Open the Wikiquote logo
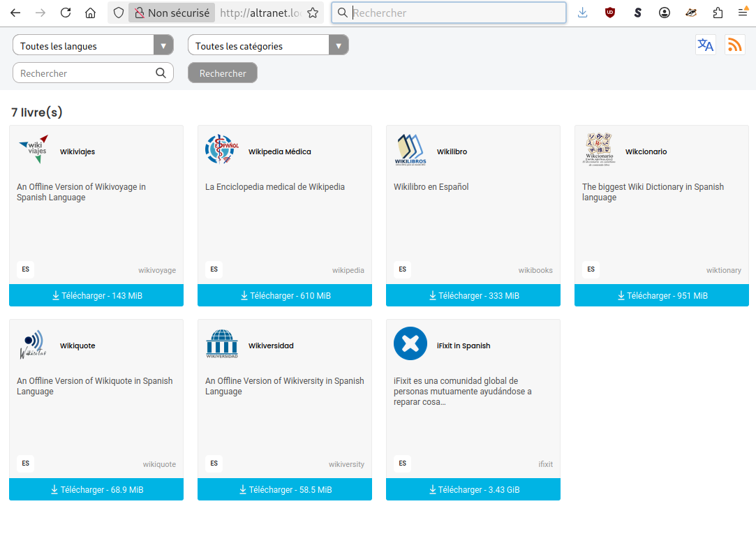The height and width of the screenshot is (557, 756). tap(32, 341)
